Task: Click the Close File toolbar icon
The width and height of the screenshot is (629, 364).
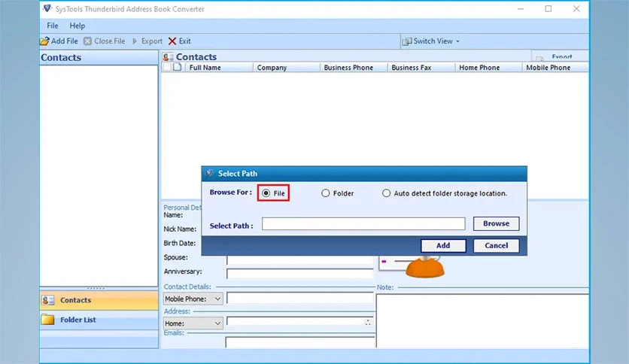Action: point(87,41)
